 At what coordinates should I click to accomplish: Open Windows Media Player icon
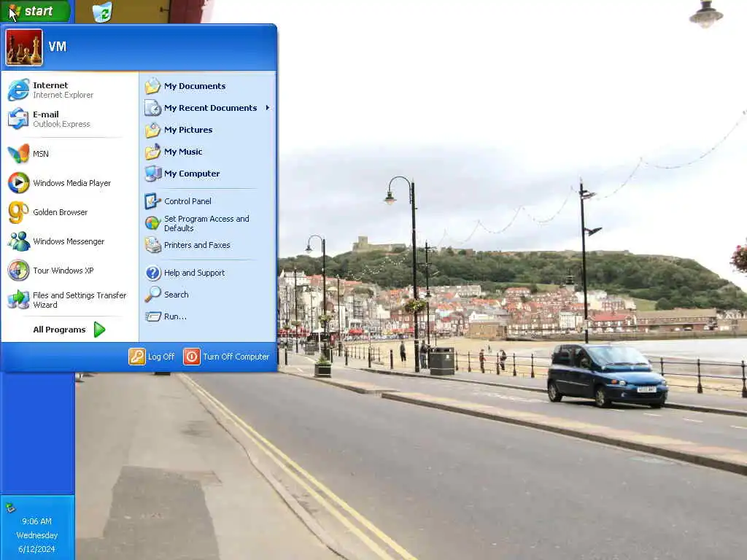[18, 183]
